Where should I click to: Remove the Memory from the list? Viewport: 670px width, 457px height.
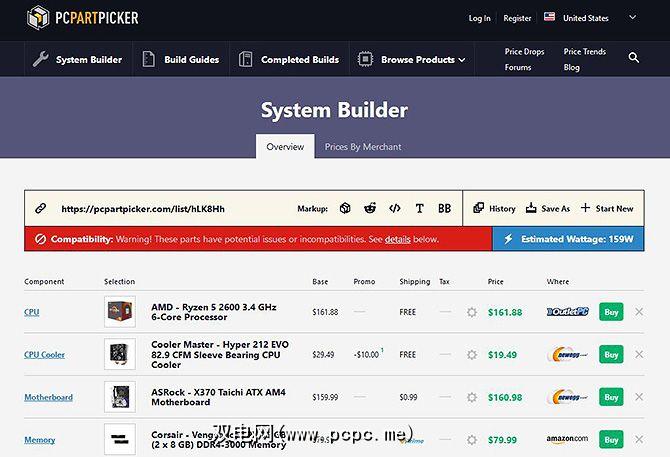coord(639,439)
